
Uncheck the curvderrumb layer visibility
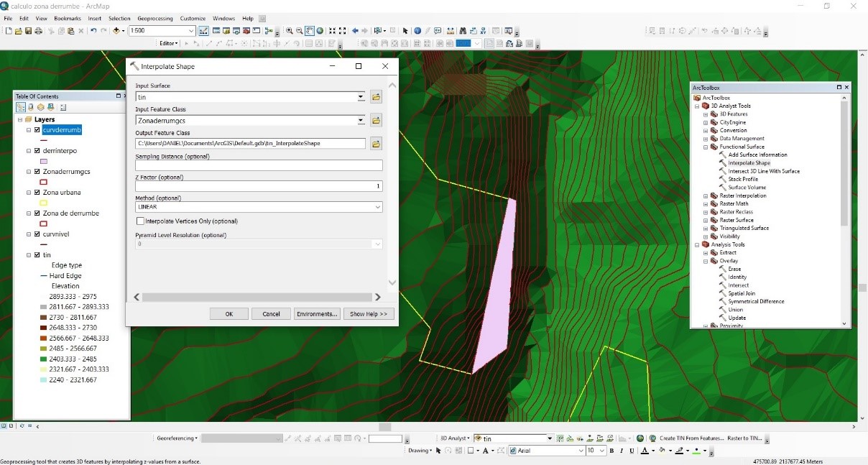[x=37, y=130]
